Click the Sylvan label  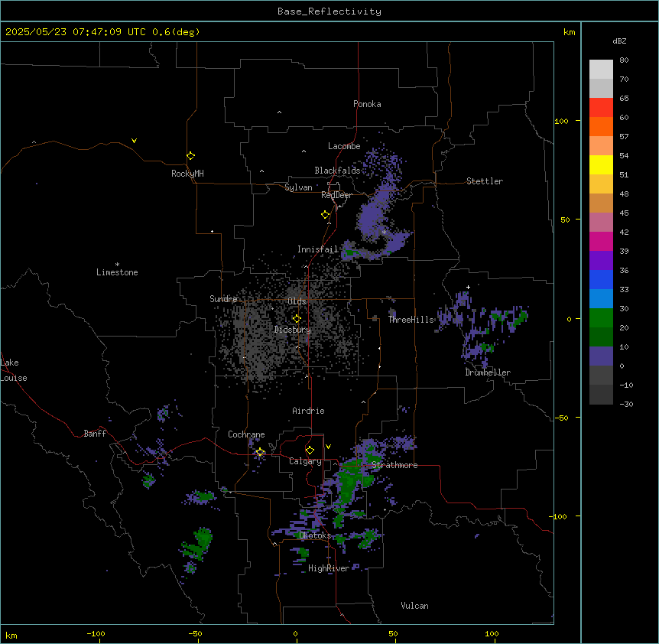298,187
